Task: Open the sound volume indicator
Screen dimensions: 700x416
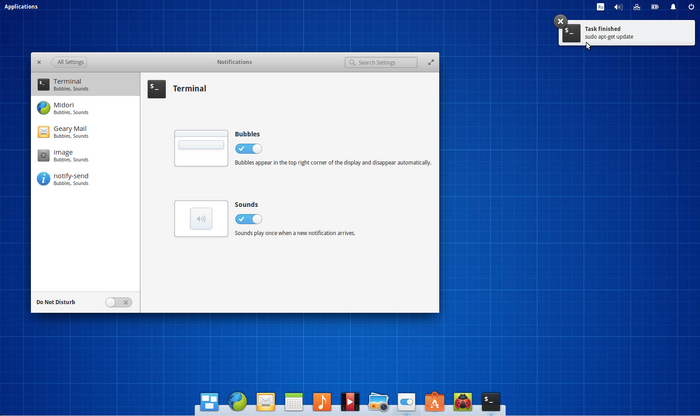Action: tap(618, 7)
